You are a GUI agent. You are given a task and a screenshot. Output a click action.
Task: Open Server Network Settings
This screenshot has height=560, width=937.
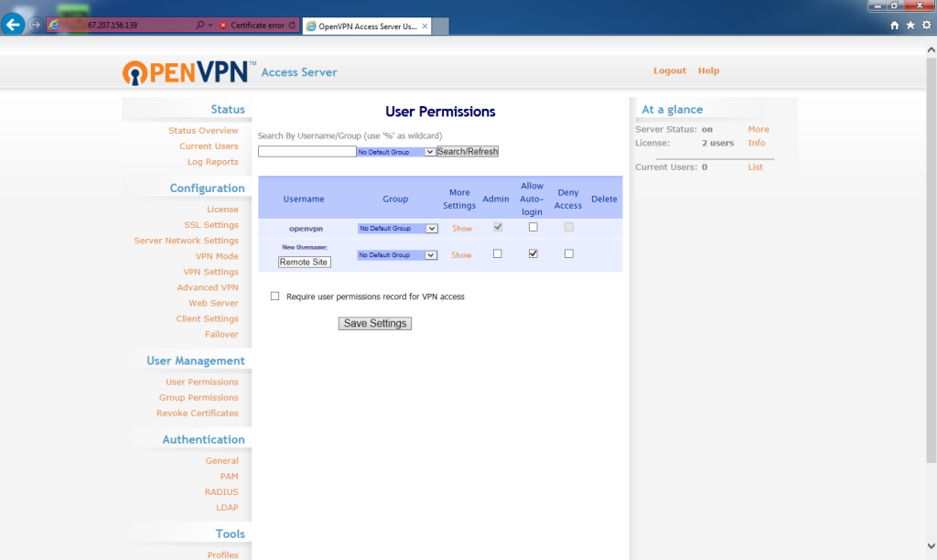tap(186, 241)
